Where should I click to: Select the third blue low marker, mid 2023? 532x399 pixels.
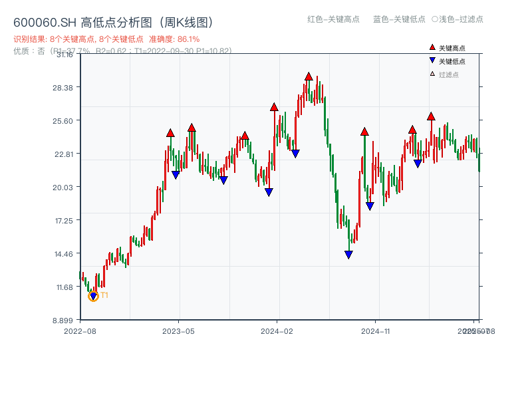tap(223, 180)
